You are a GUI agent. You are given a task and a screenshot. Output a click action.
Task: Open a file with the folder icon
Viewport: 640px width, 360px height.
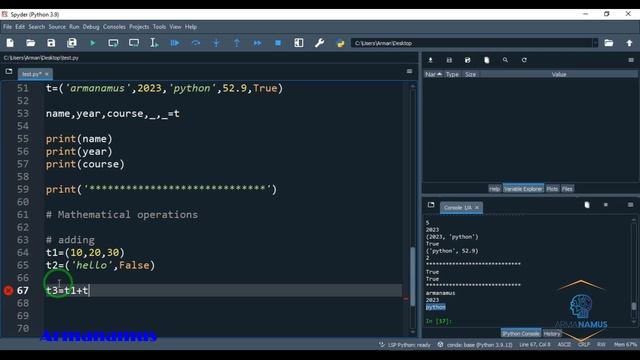click(31, 43)
